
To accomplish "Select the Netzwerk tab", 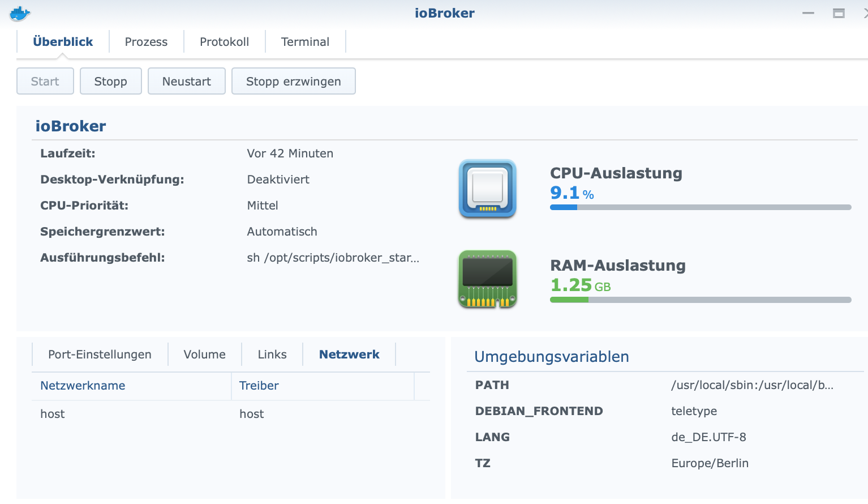I will point(349,354).
